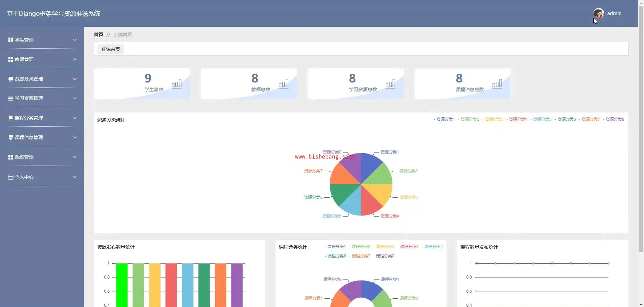The height and width of the screenshot is (307, 644).
Task: Click the 资源分类管理 sidebar icon
Action: click(11, 79)
